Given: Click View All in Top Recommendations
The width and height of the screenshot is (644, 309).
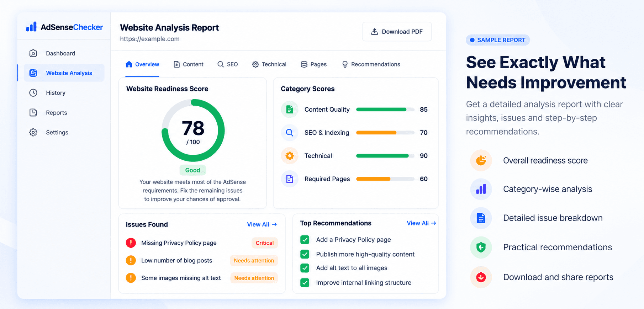Looking at the screenshot, I should [x=421, y=223].
